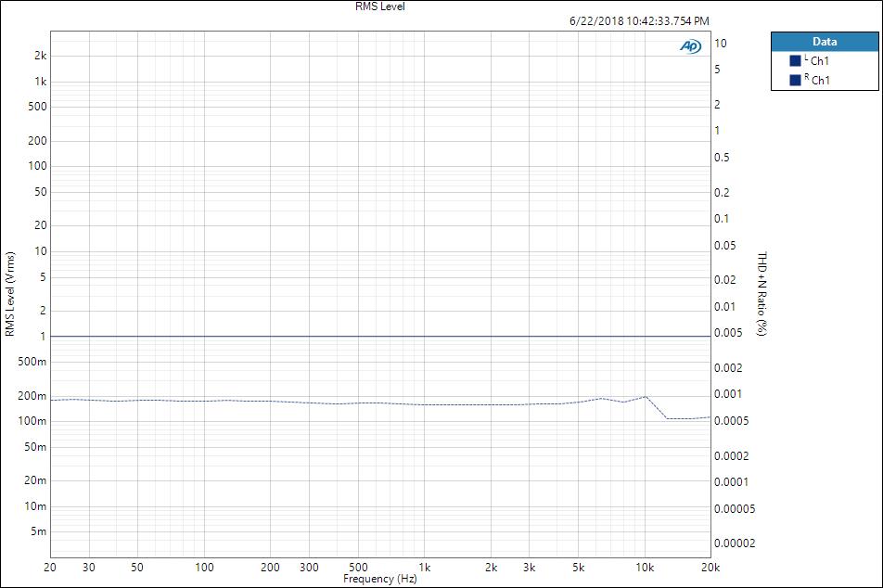Select the L Ch1 legend label
Image resolution: width=883 pixels, height=588 pixels.
[816, 60]
